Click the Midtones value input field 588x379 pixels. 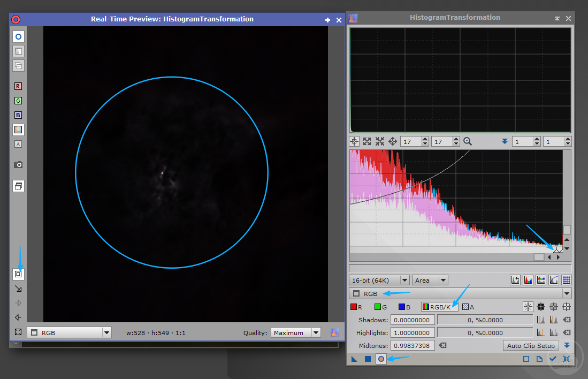413,346
